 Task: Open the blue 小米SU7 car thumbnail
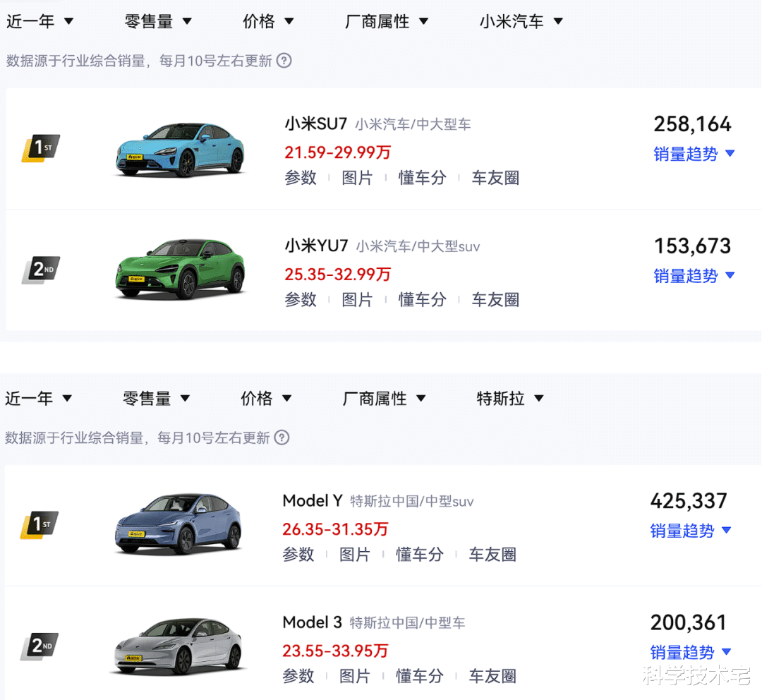click(x=180, y=150)
